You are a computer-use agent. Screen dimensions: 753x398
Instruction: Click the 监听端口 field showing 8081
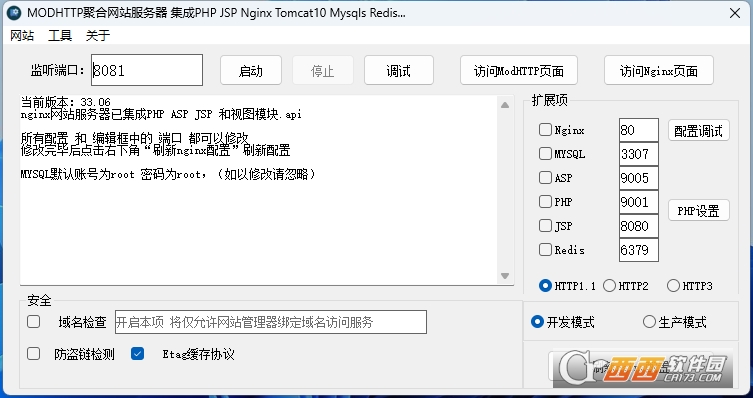click(147, 70)
